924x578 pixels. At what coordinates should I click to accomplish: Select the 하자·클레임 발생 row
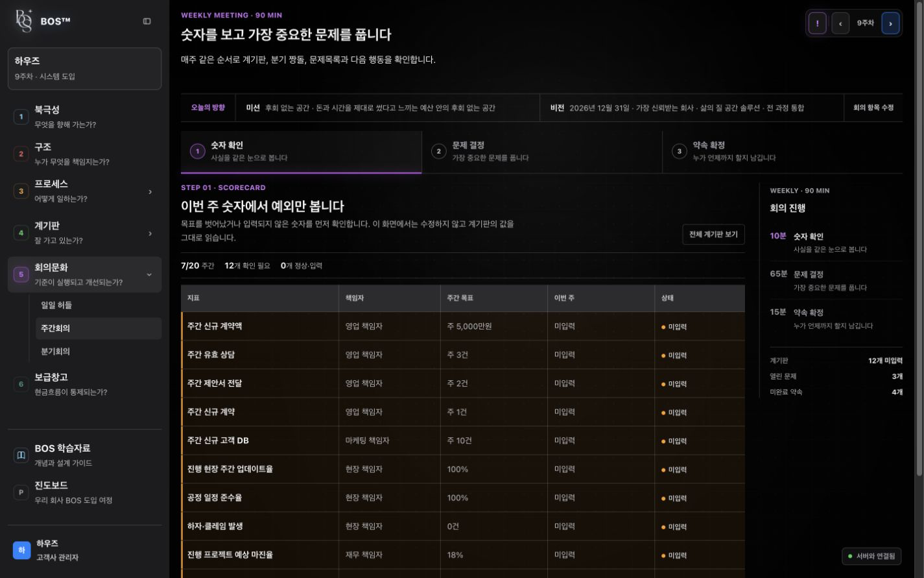click(463, 526)
